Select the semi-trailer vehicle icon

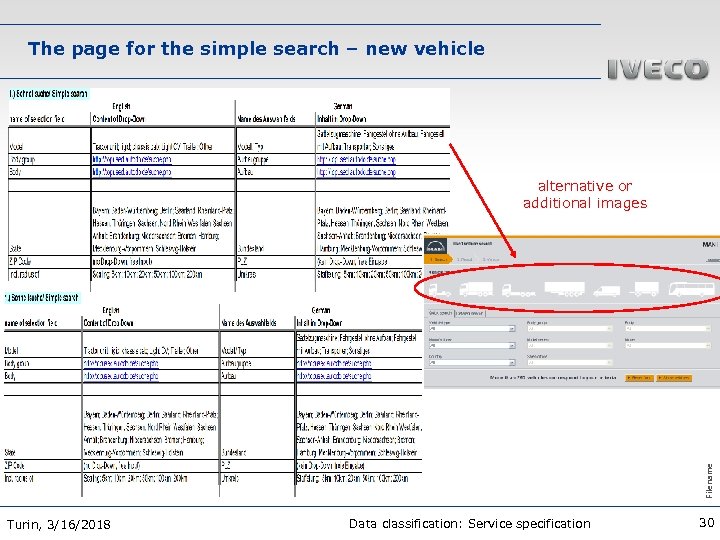pos(565,289)
